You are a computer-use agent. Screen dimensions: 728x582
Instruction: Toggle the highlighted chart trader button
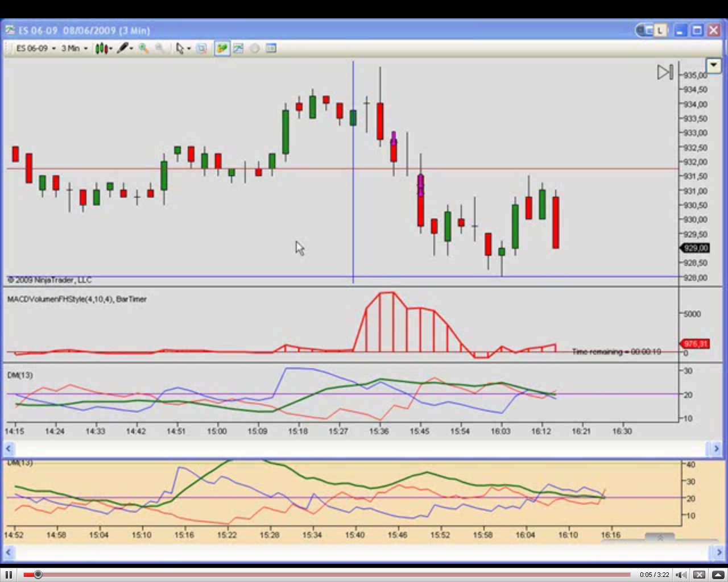[222, 48]
